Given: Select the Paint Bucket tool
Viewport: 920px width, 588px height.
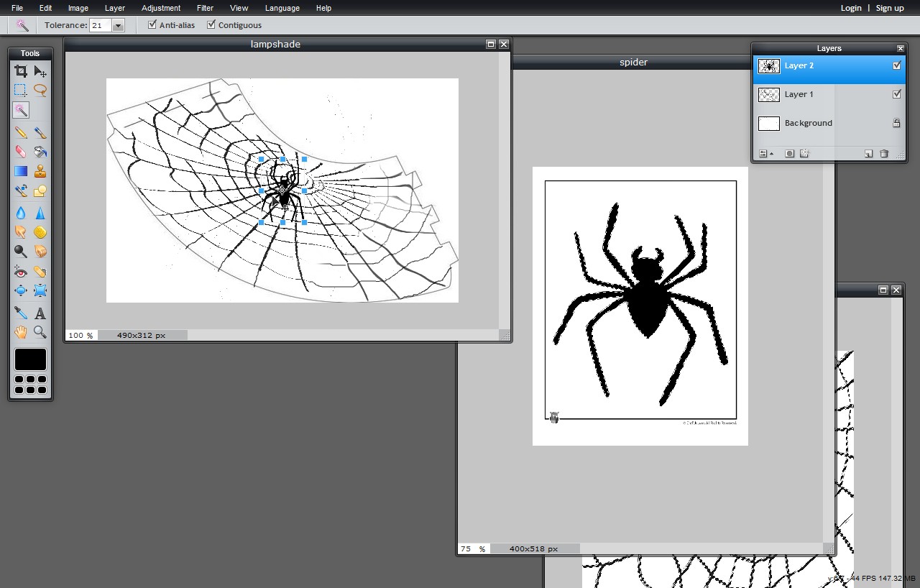Looking at the screenshot, I should [x=40, y=152].
